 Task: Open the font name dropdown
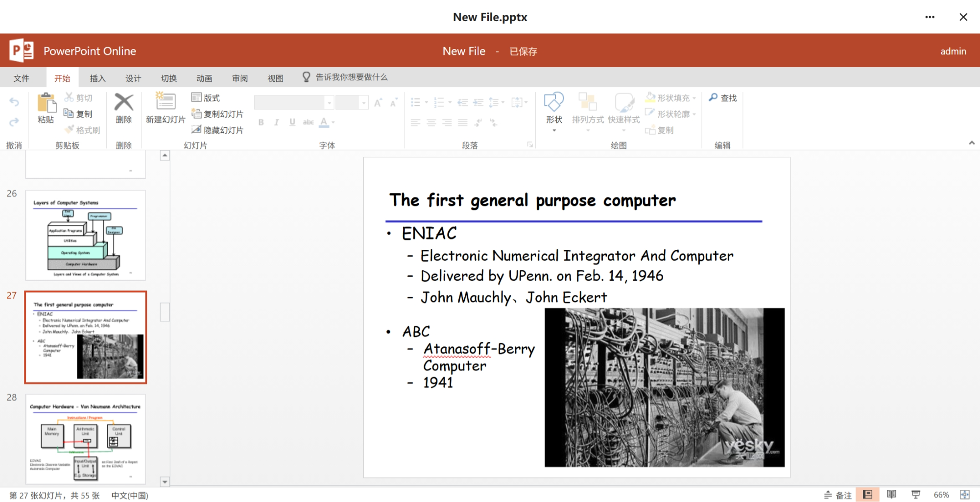pyautogui.click(x=329, y=102)
